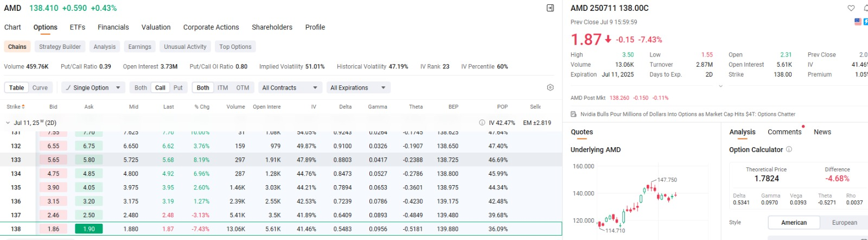The height and width of the screenshot is (240, 868).
Task: Switch view to Curve
Action: (x=40, y=87)
